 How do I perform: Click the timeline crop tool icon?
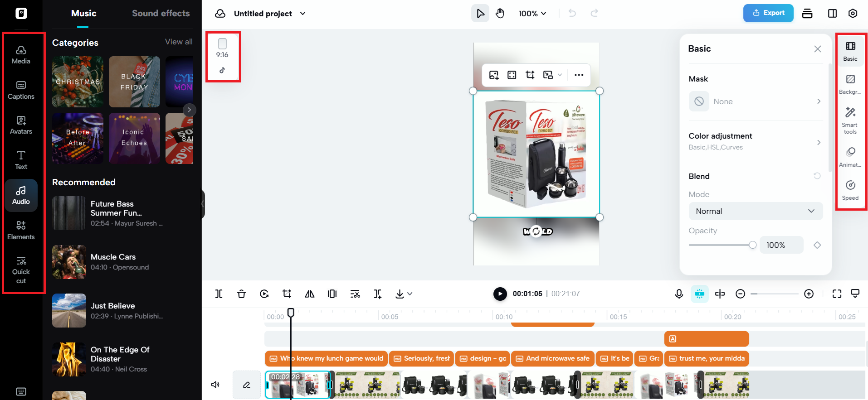tap(287, 294)
